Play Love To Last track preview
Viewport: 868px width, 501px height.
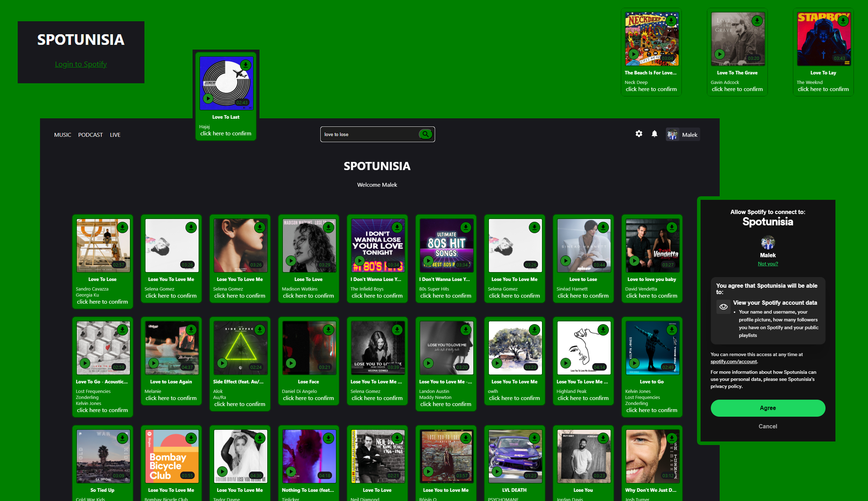[208, 98]
